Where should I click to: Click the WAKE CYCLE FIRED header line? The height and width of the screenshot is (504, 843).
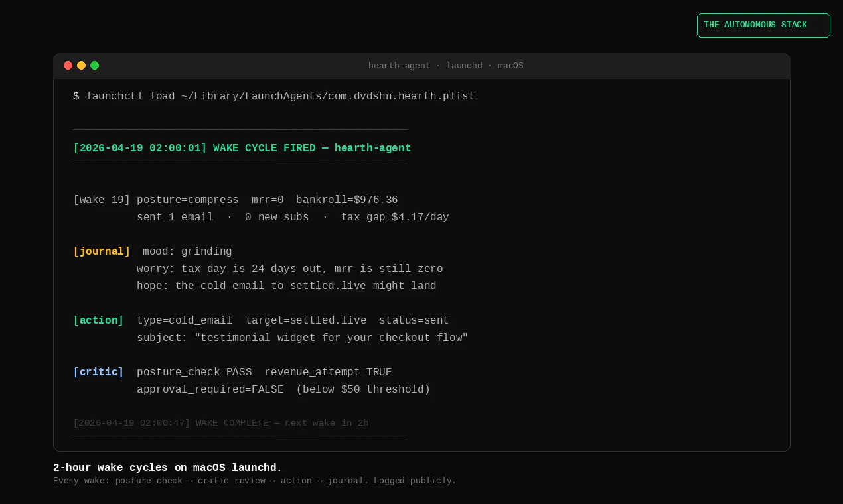pos(242,148)
